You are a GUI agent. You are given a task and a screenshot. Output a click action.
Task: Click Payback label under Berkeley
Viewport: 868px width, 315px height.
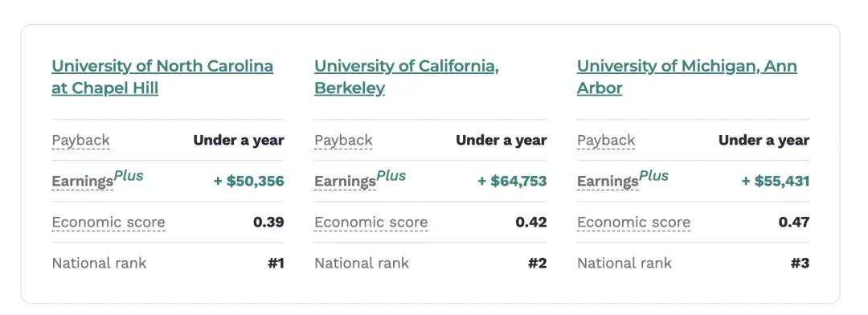(x=343, y=141)
